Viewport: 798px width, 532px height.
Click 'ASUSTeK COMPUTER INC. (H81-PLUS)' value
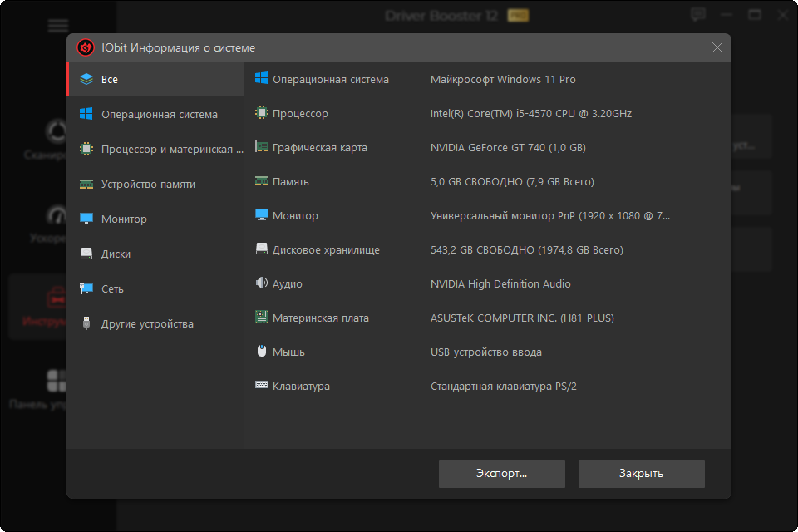(x=522, y=318)
